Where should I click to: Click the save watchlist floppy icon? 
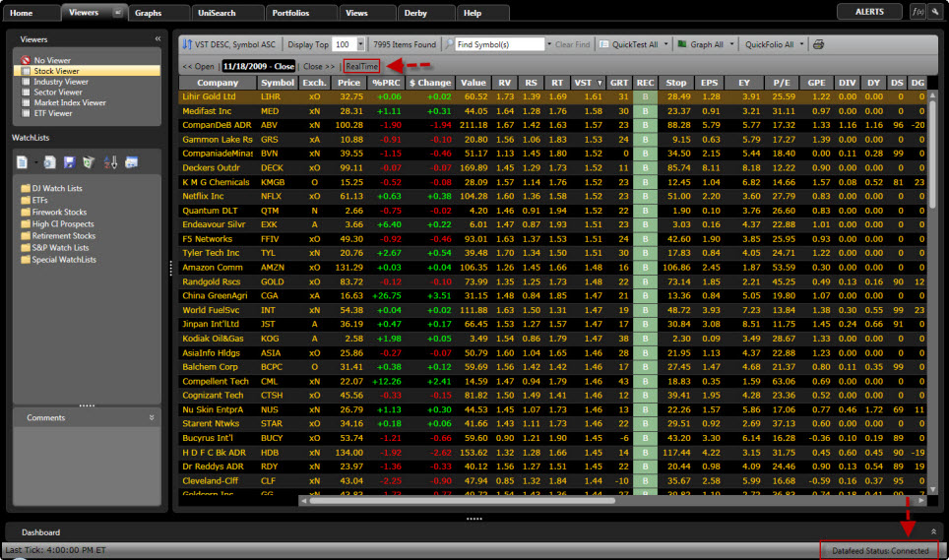(x=69, y=161)
